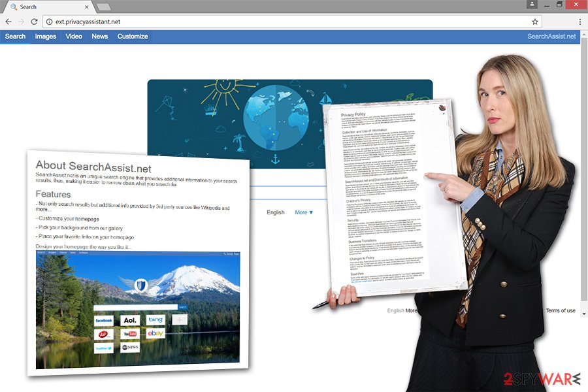Click the bing tile in the preview
The height and width of the screenshot is (392, 588).
(x=155, y=319)
